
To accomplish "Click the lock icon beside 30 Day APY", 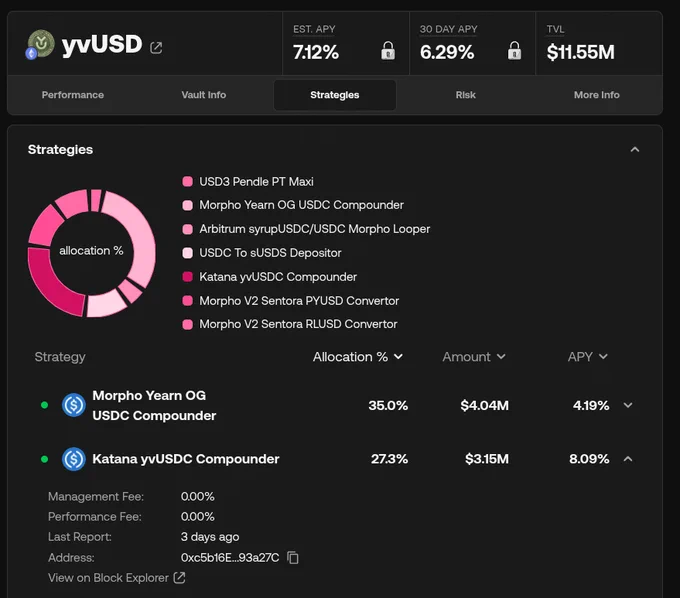I will (514, 51).
